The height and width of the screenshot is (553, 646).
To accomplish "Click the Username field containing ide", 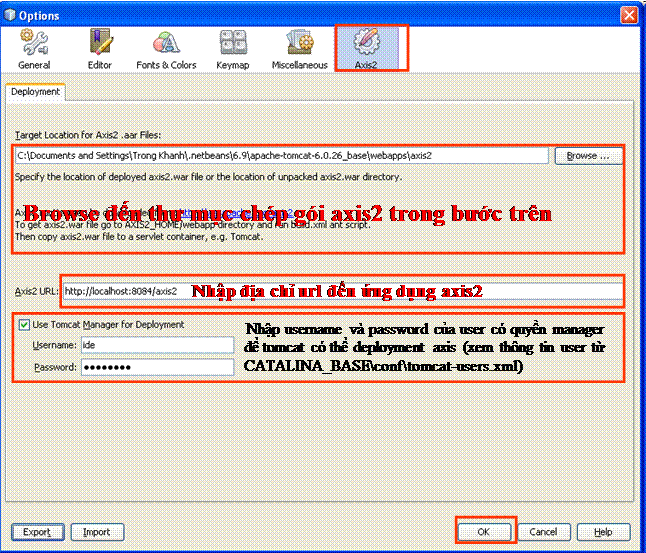I will coord(157,345).
